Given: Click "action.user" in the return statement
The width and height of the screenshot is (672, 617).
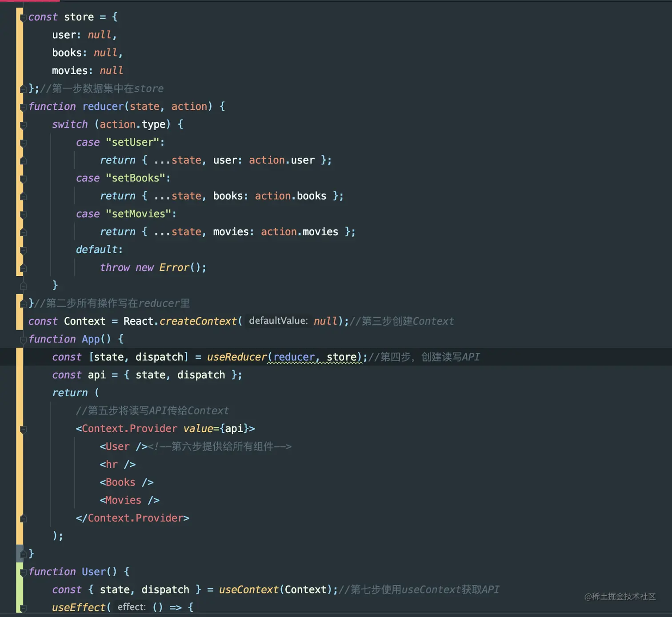Looking at the screenshot, I should point(282,160).
